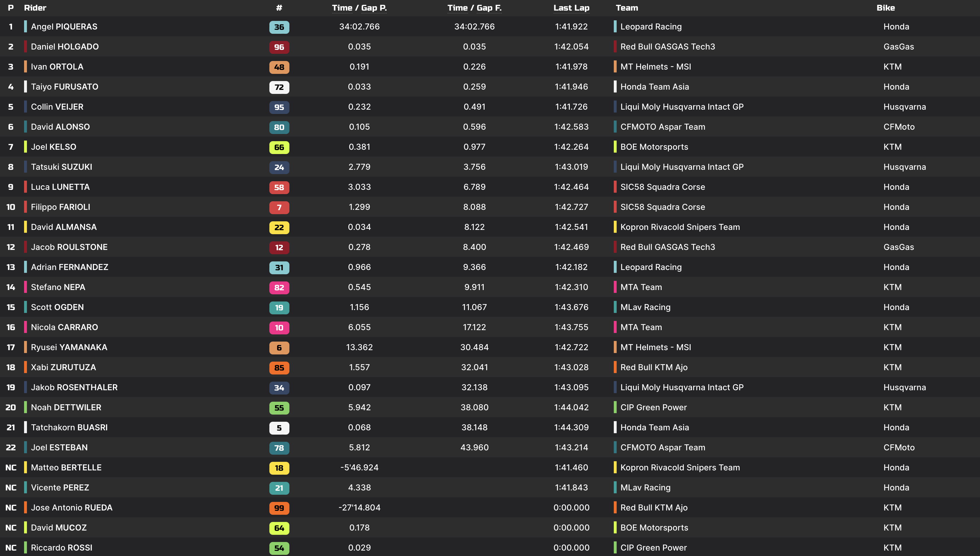980x556 pixels.
Task: Click Stefano Nepa number 82 badge
Action: [279, 287]
